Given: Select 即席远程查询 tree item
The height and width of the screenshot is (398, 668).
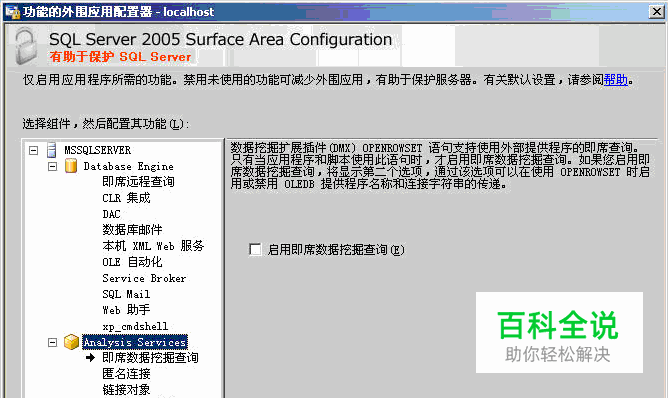Looking at the screenshot, I should [138, 182].
